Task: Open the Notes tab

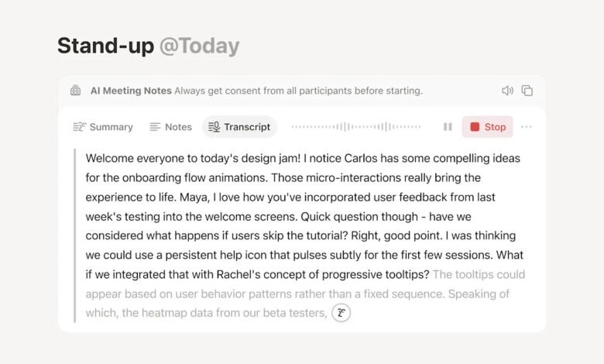Action: [x=170, y=127]
